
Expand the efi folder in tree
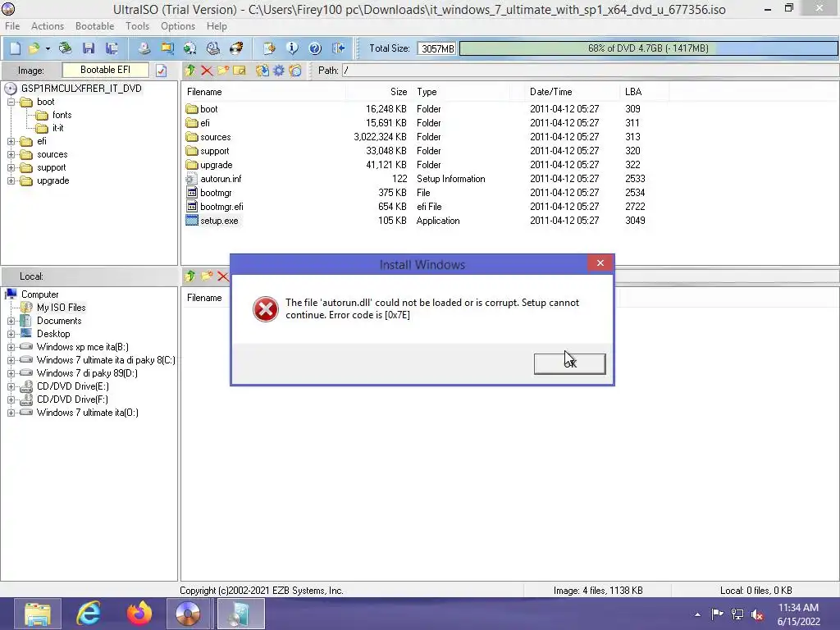tap(11, 141)
